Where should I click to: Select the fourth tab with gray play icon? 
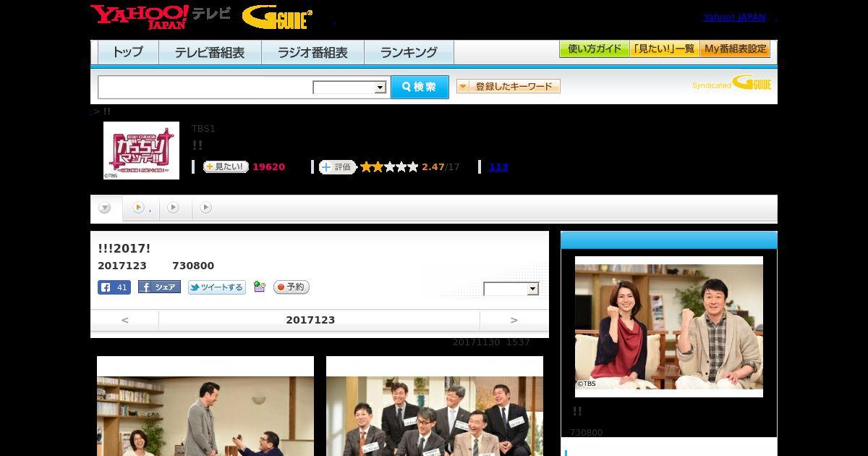(206, 208)
